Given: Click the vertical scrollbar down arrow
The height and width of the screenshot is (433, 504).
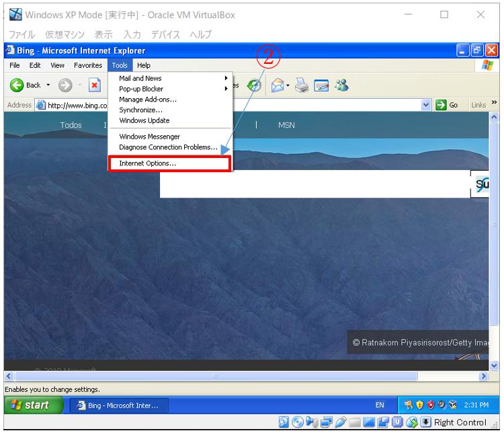Looking at the screenshot, I should pyautogui.click(x=494, y=366).
